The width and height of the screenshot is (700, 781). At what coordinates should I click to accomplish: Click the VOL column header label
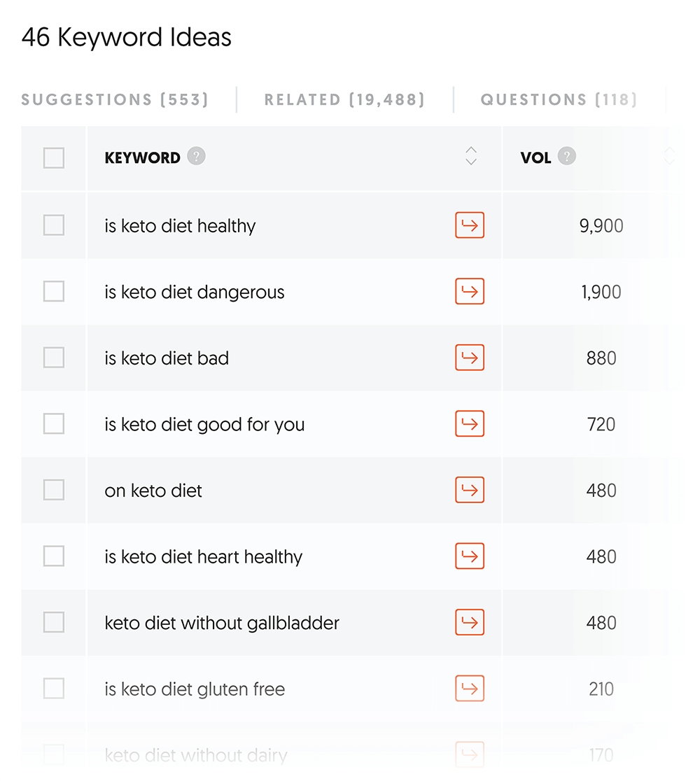(x=535, y=158)
